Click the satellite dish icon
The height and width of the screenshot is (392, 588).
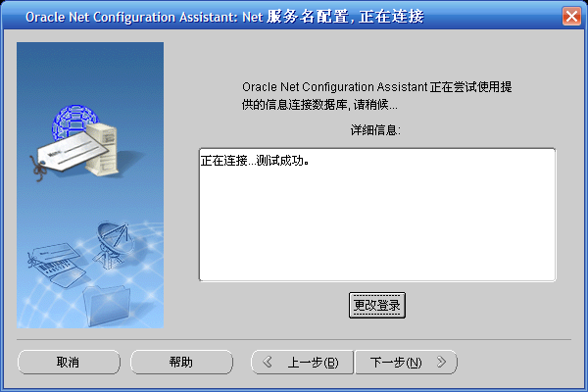click(111, 240)
